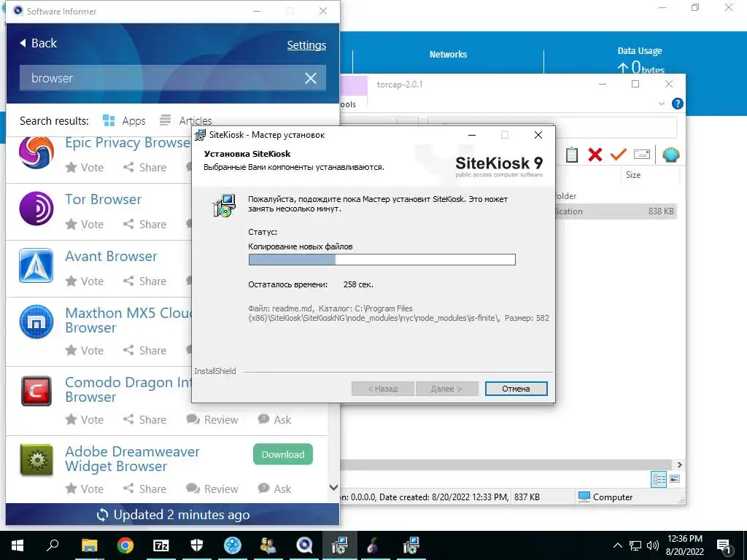
Task: Click the blue shell icon in torcap window
Action: pyautogui.click(x=671, y=155)
